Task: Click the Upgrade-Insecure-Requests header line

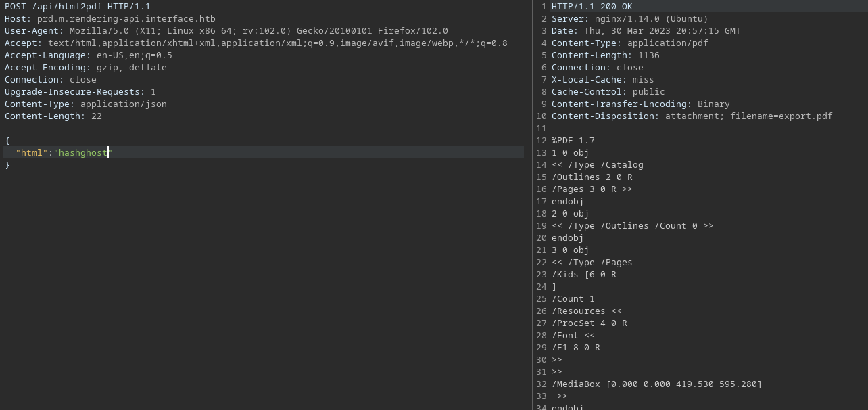Action: pyautogui.click(x=80, y=92)
